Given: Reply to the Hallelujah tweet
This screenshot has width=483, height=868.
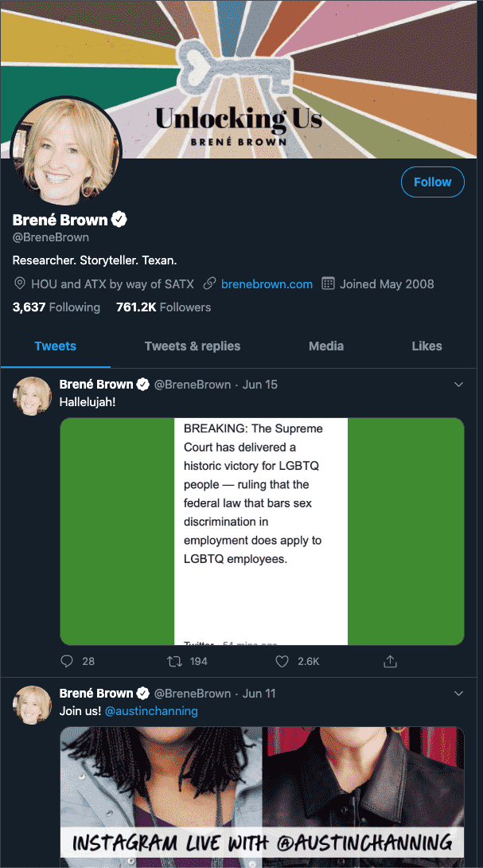Looking at the screenshot, I should (67, 661).
